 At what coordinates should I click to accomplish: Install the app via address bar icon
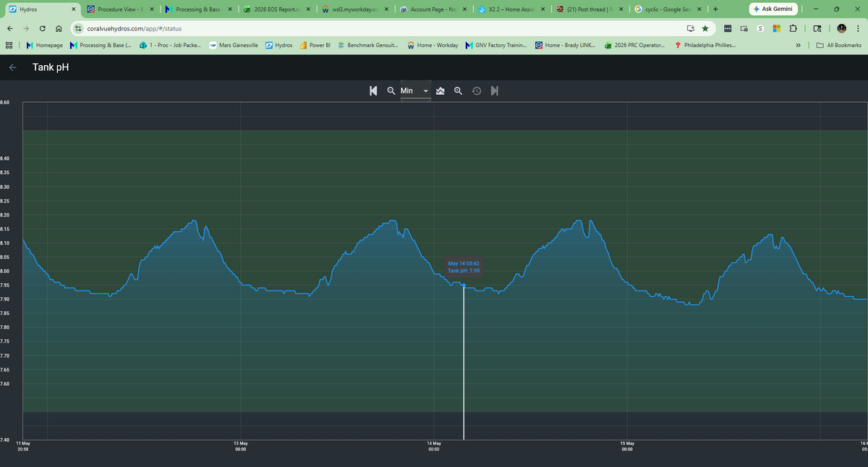pos(691,28)
